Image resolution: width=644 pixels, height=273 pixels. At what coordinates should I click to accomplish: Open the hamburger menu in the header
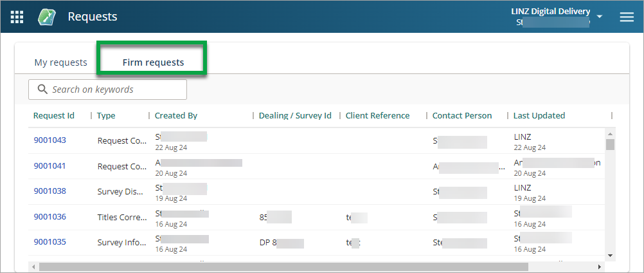tap(626, 17)
